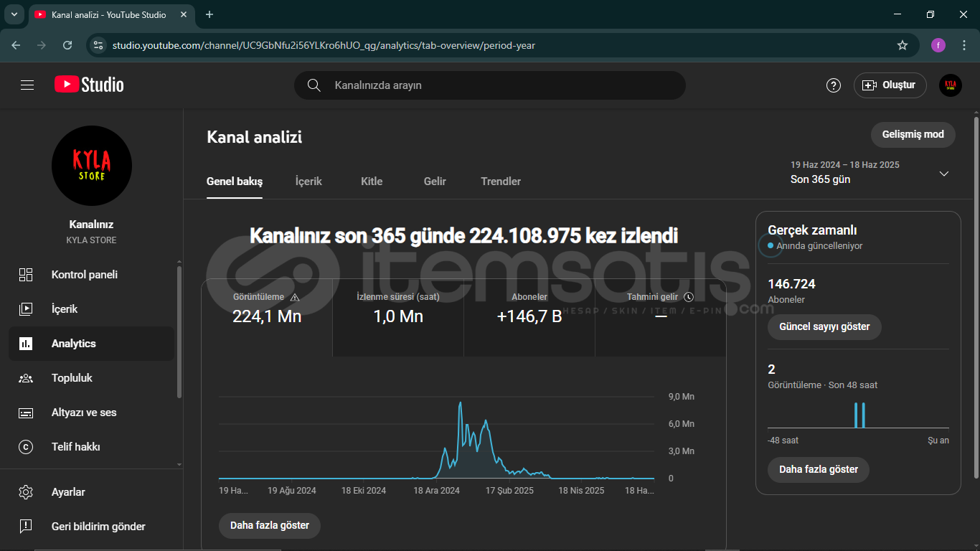980x551 pixels.
Task: Open the tab search dropdown arrow
Action: coord(14,14)
